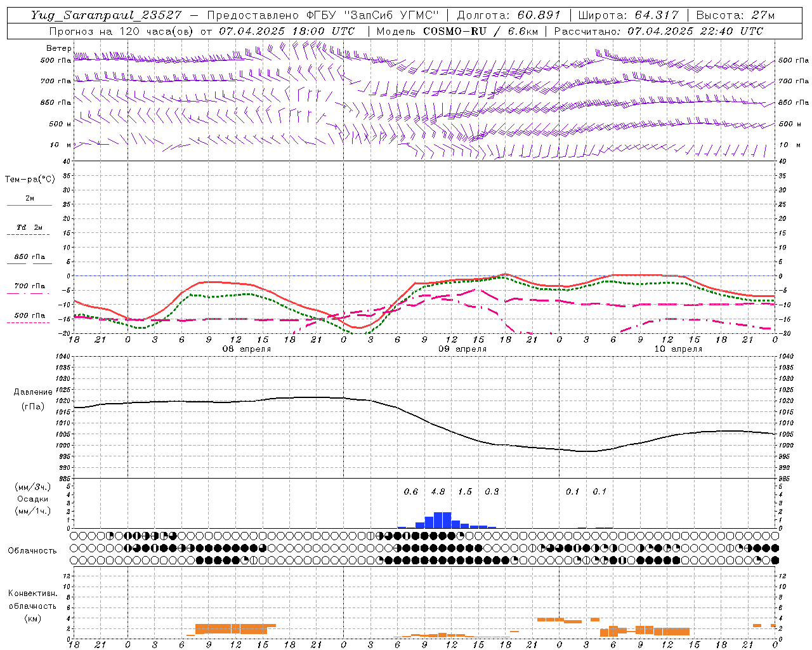Click the model name COSMO-RU
Viewport: 812px width, 650px height.
coord(450,31)
